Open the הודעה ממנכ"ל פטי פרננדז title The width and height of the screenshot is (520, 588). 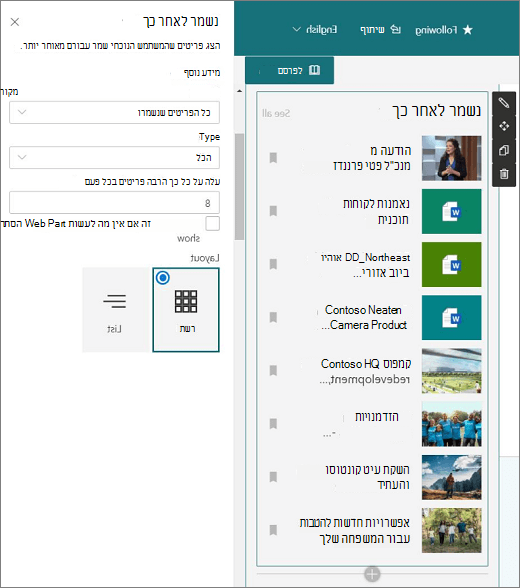point(372,158)
